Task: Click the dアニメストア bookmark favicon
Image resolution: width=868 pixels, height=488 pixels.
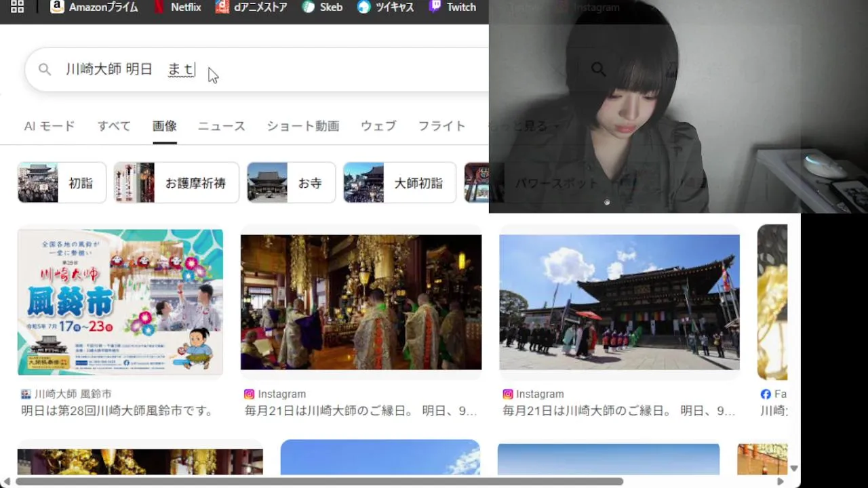Action: 222,7
